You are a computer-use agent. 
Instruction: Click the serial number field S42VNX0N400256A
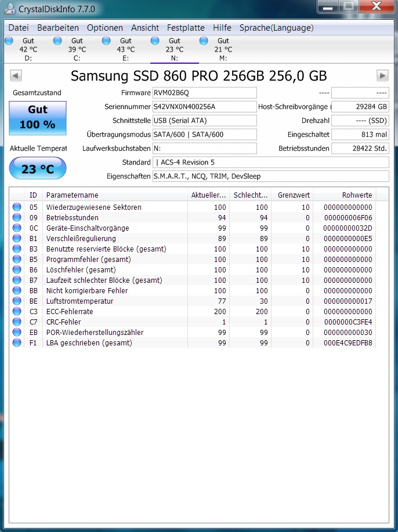[x=204, y=107]
